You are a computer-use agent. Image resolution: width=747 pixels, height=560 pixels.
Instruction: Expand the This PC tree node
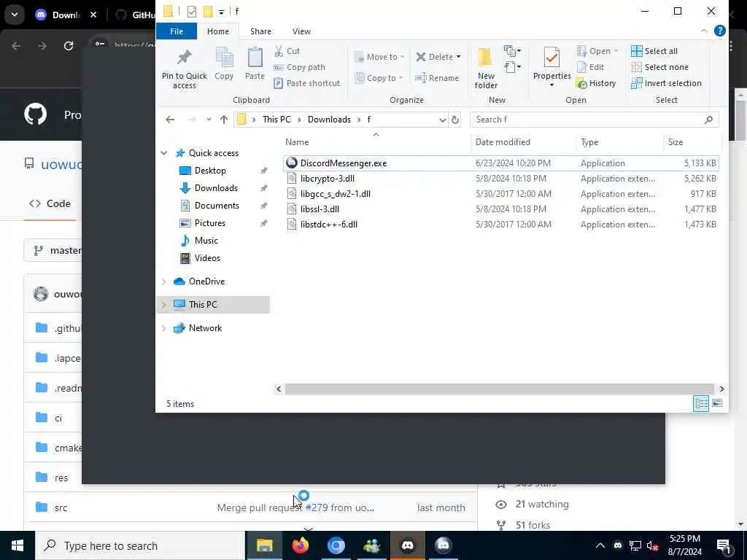click(164, 305)
